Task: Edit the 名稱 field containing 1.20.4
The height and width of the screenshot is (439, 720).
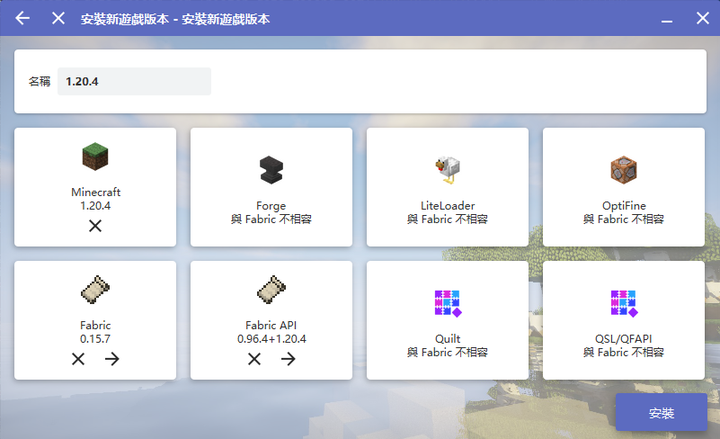Action: 134,81
